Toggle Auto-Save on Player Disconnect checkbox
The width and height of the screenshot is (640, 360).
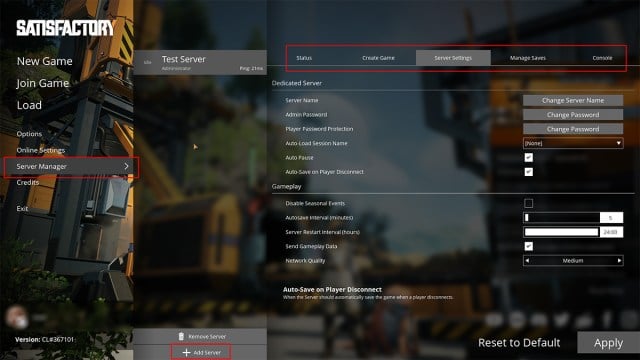click(529, 172)
